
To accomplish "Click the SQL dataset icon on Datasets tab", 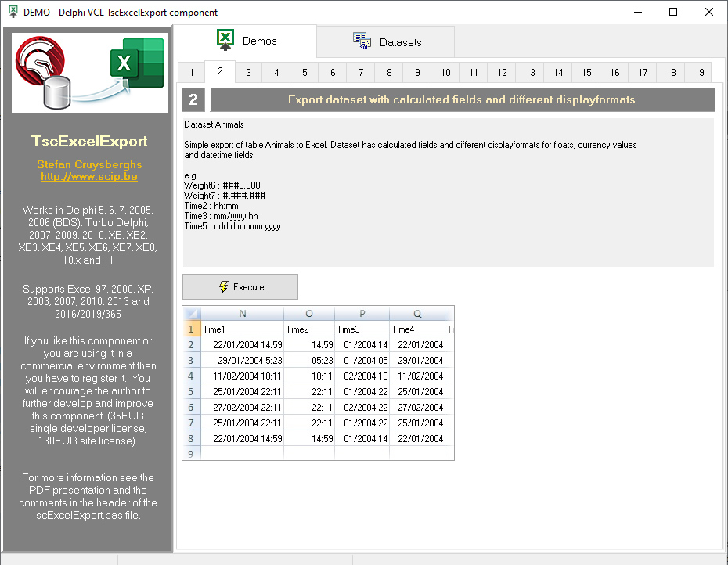I will 362,41.
